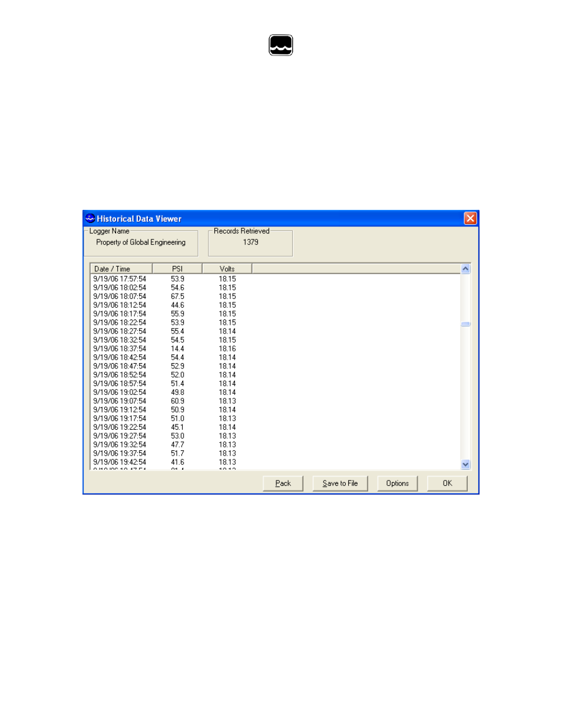Sort by the Date / Time column header
562x728 pixels.
tap(121, 269)
